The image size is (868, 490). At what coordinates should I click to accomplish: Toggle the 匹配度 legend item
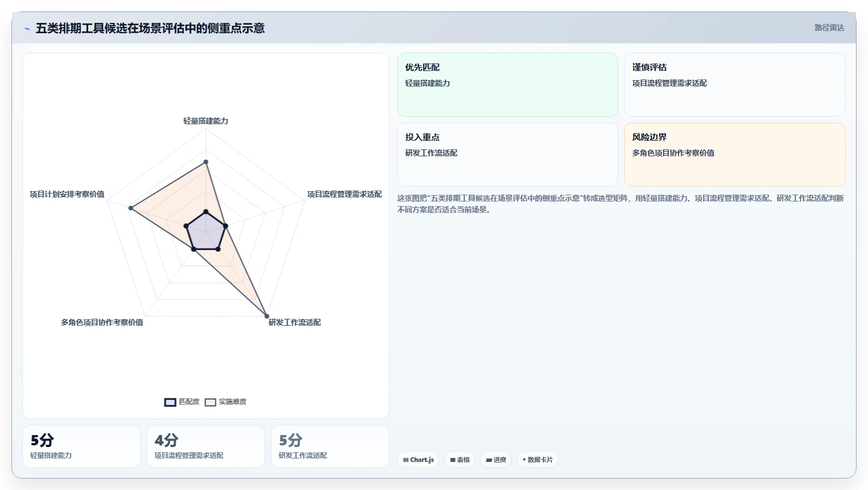point(182,402)
